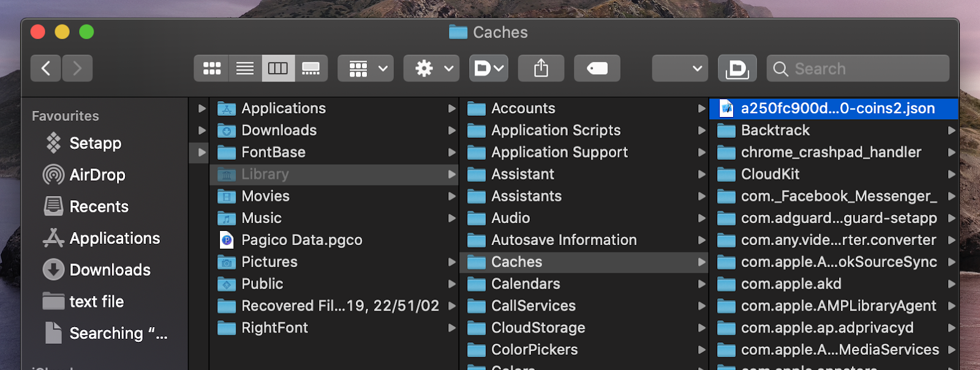Open the text file sidebar folder

(x=83, y=301)
